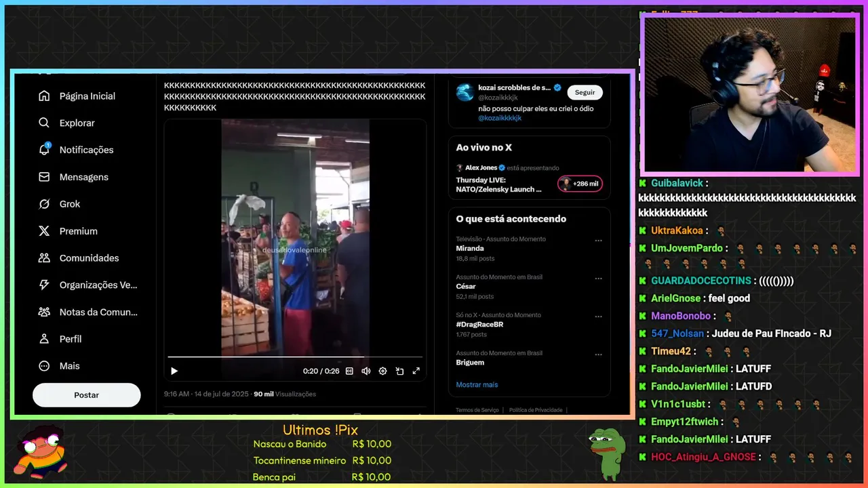
Task: Open the Premium X icon
Action: pos(44,231)
